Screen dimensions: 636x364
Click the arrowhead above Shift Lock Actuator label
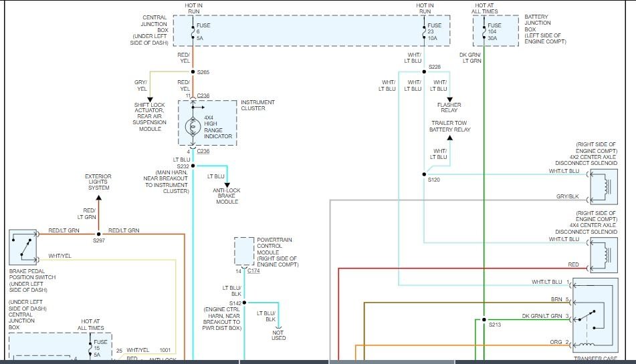pyautogui.click(x=150, y=100)
